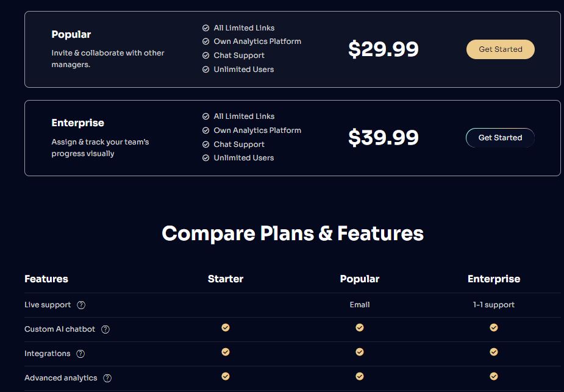This screenshot has width=564, height=392.
Task: Click the help icon beside Live support
Action: point(81,305)
